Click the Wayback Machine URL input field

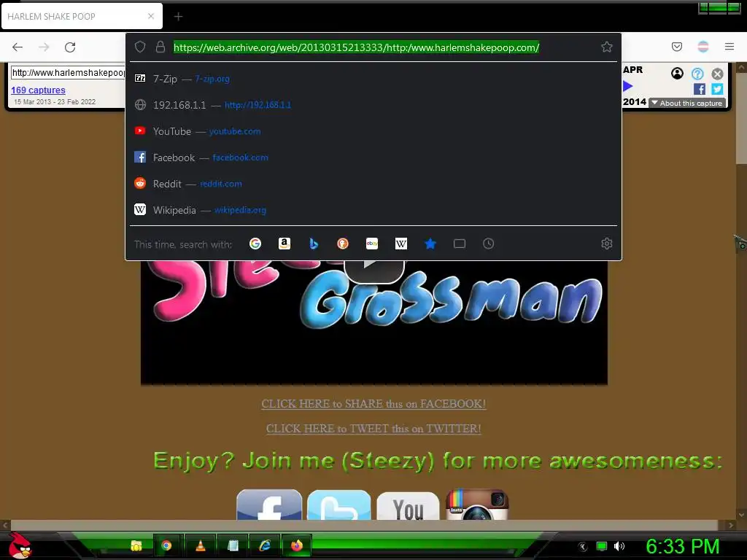click(x=68, y=73)
